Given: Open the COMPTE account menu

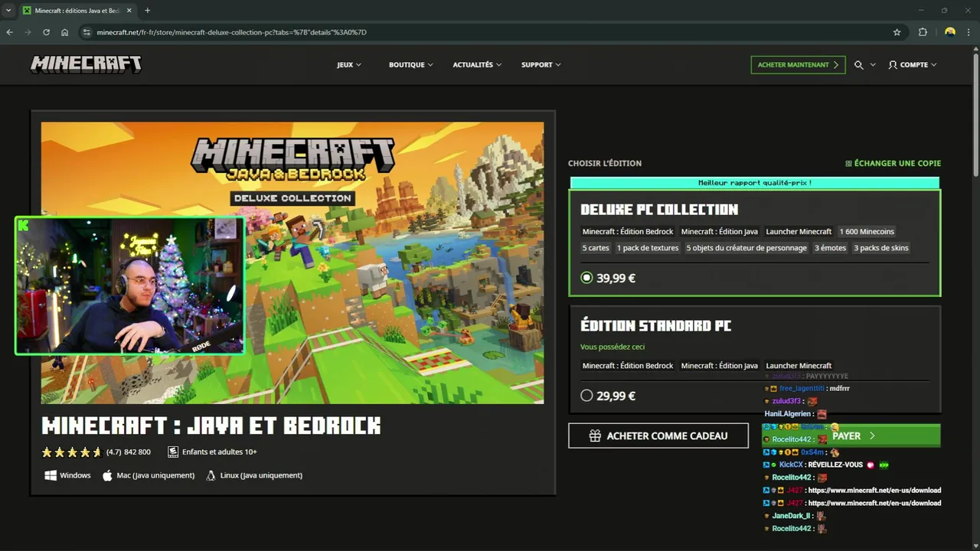Looking at the screenshot, I should point(913,65).
